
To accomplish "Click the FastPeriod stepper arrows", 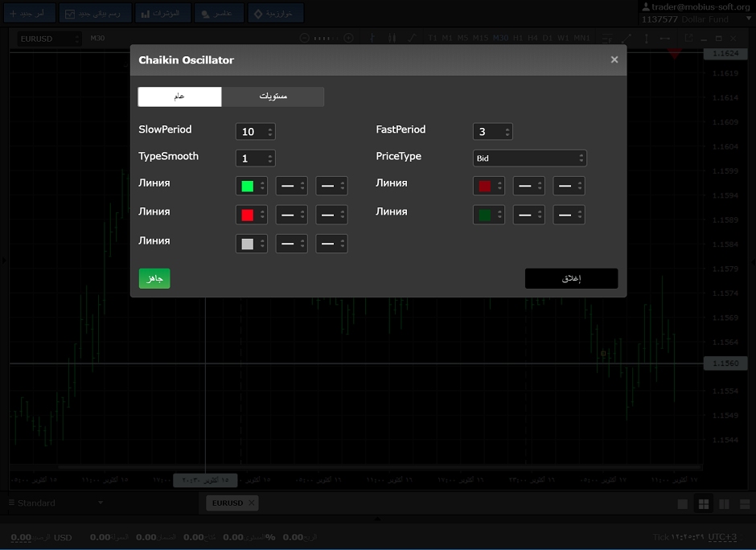I will pyautogui.click(x=507, y=132).
